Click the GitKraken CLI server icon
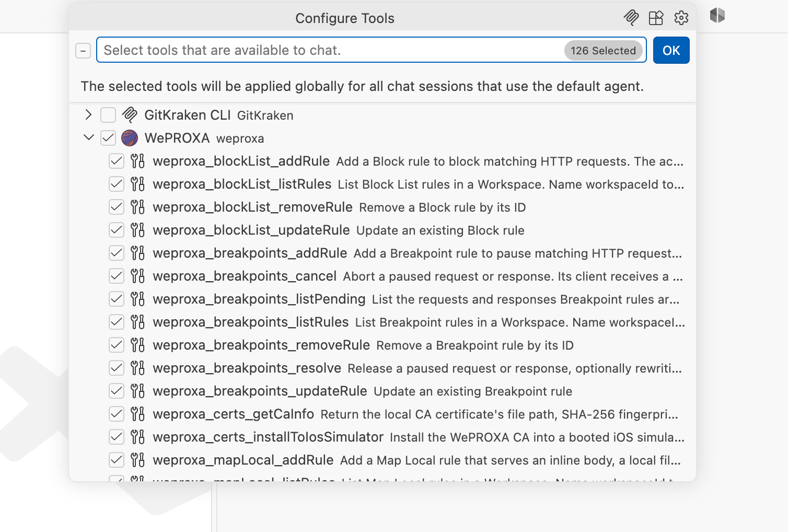The image size is (788, 532). 130,114
